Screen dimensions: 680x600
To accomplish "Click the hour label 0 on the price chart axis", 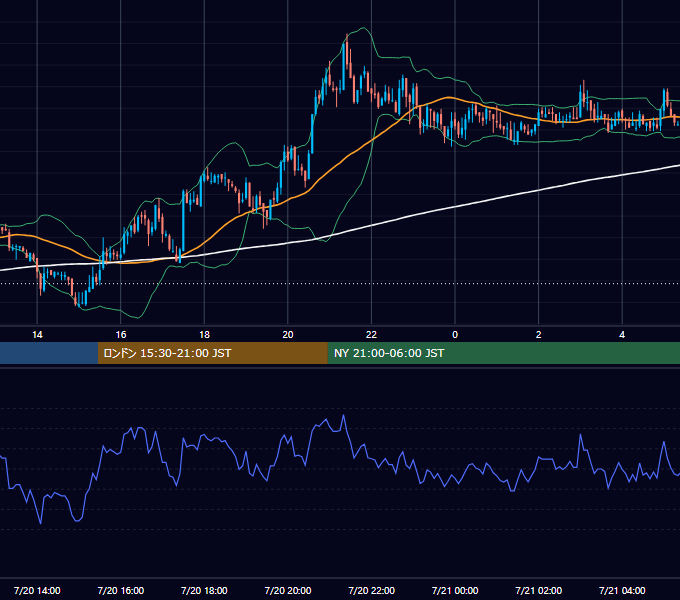I will [x=455, y=335].
